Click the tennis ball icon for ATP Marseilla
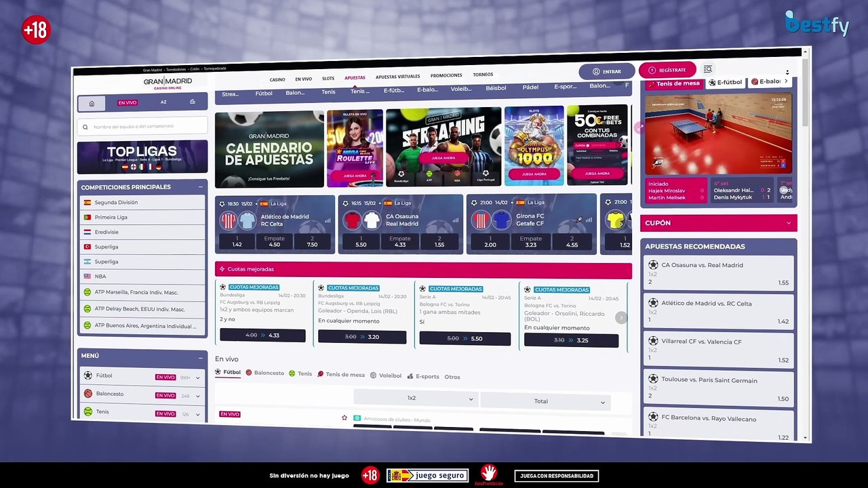 click(x=87, y=292)
